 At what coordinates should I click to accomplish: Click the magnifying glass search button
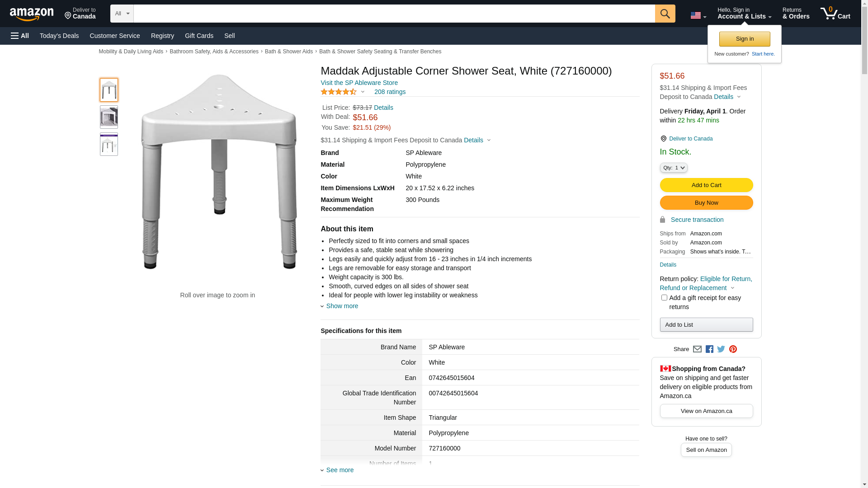click(x=665, y=14)
